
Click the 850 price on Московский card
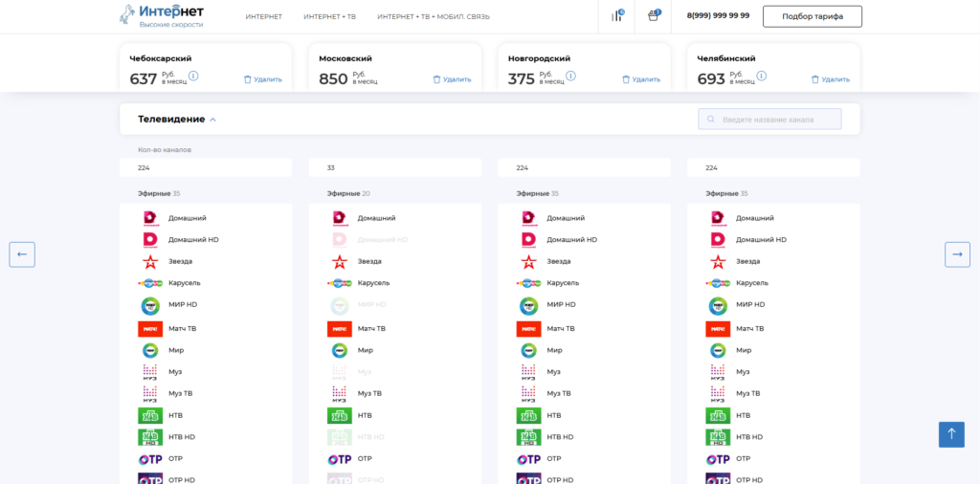333,79
